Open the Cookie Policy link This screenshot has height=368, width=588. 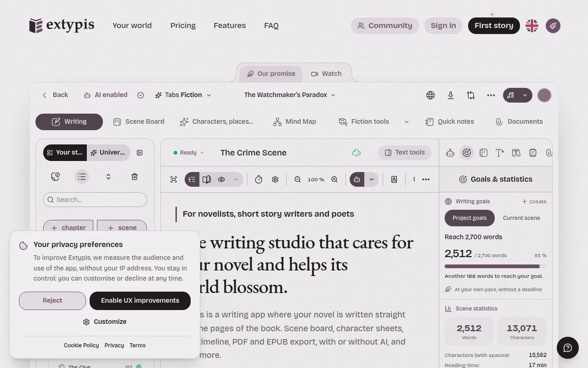click(x=81, y=345)
